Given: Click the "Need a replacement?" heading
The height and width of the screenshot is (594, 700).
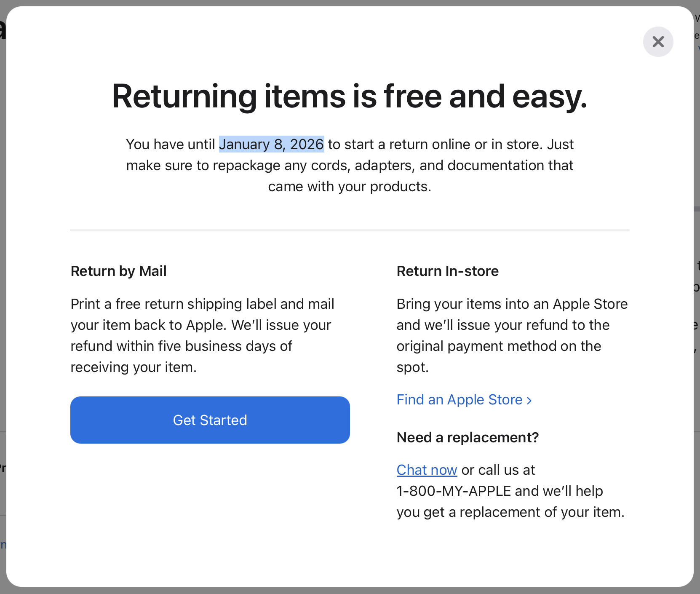Looking at the screenshot, I should click(x=468, y=437).
